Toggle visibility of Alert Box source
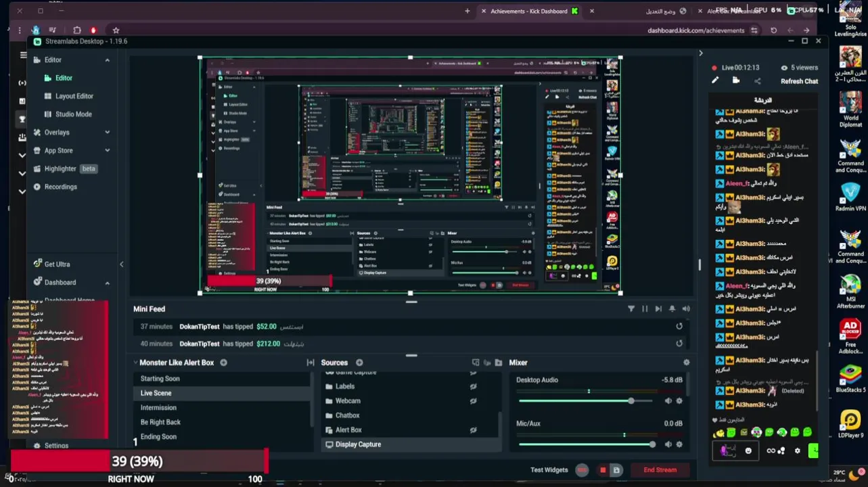The height and width of the screenshot is (487, 868). tap(473, 430)
